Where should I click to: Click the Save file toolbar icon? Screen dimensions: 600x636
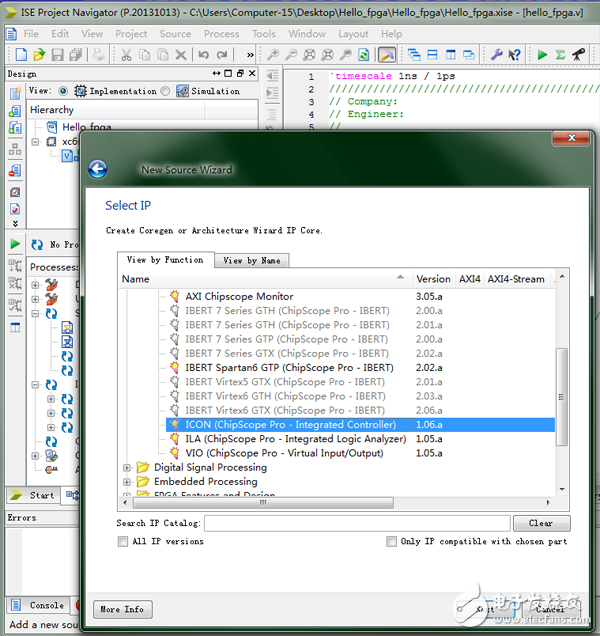pyautogui.click(x=58, y=54)
